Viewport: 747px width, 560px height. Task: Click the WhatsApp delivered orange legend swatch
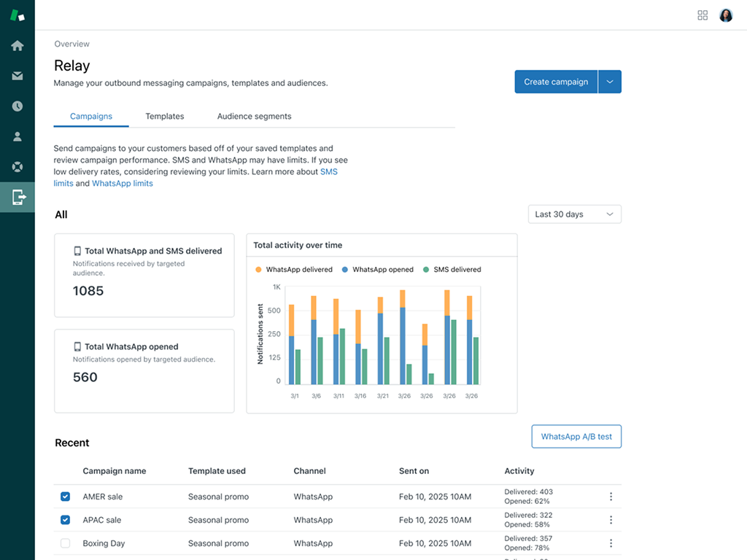pyautogui.click(x=258, y=270)
